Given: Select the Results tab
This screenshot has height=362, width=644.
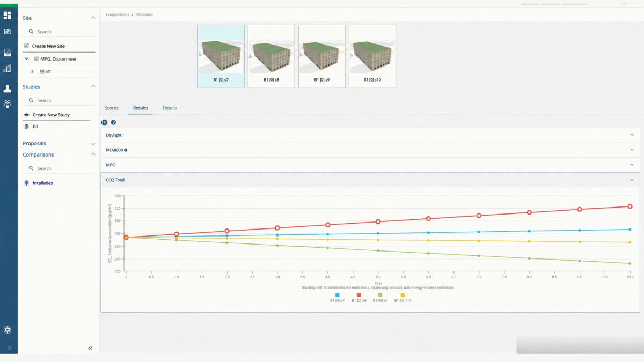Looking at the screenshot, I should point(141,108).
